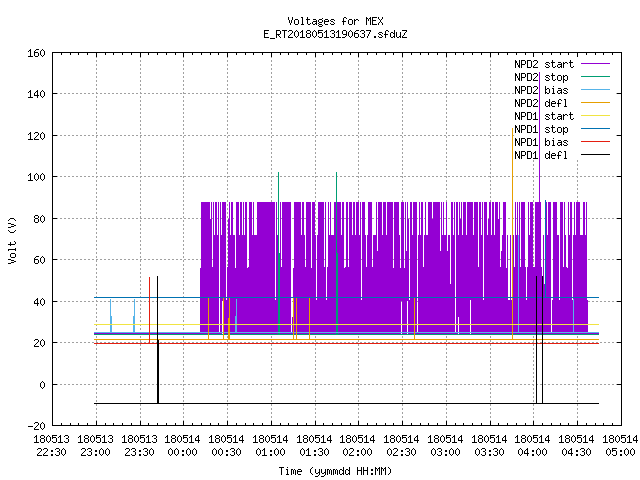
Task: Click the x-axis tick '180514 00:30'
Action: click(x=227, y=446)
